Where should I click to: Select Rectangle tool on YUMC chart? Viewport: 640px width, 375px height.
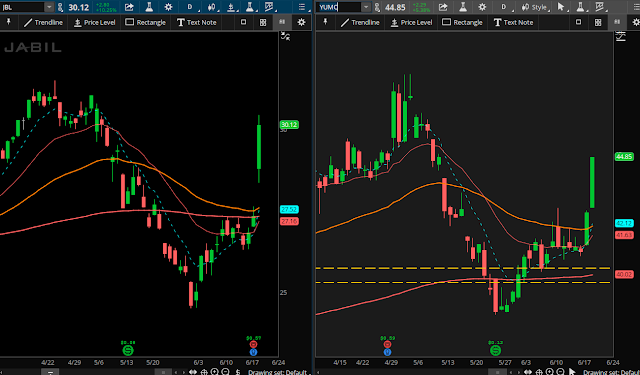pyautogui.click(x=462, y=22)
